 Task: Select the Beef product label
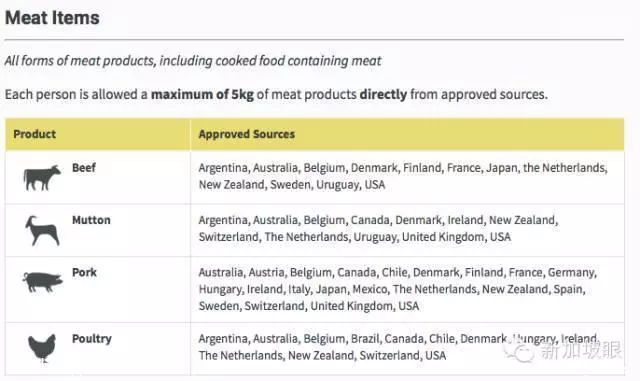tap(84, 168)
